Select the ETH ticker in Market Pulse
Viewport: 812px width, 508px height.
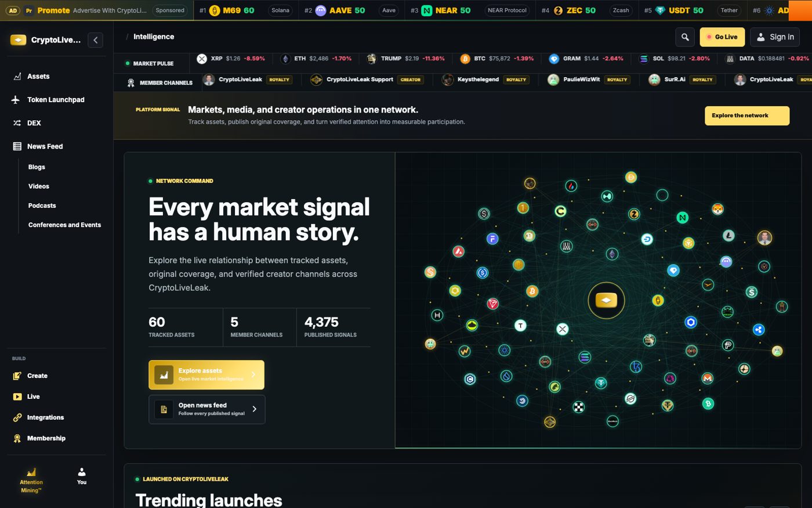click(x=316, y=59)
